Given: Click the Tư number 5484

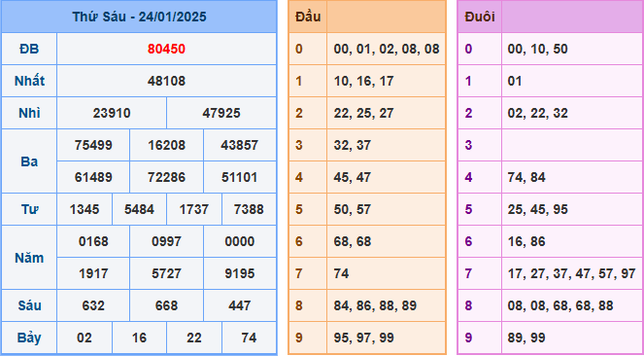Looking at the screenshot, I should pyautogui.click(x=139, y=209).
